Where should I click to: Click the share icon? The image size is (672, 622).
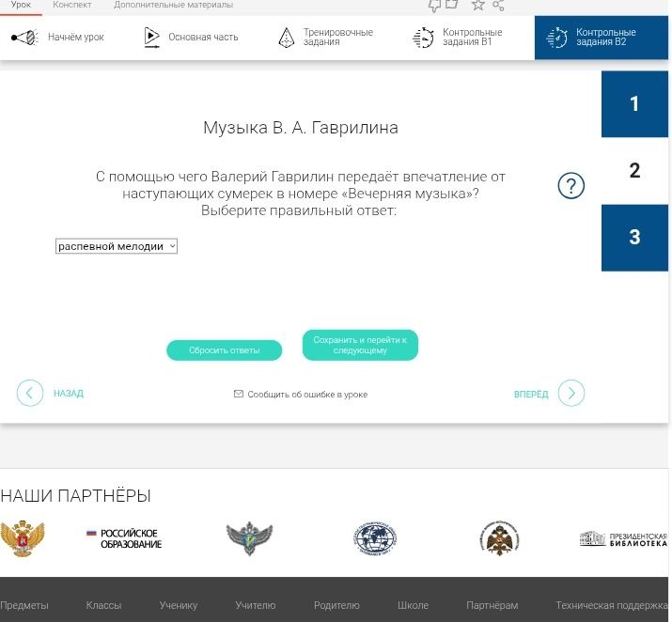point(498,5)
